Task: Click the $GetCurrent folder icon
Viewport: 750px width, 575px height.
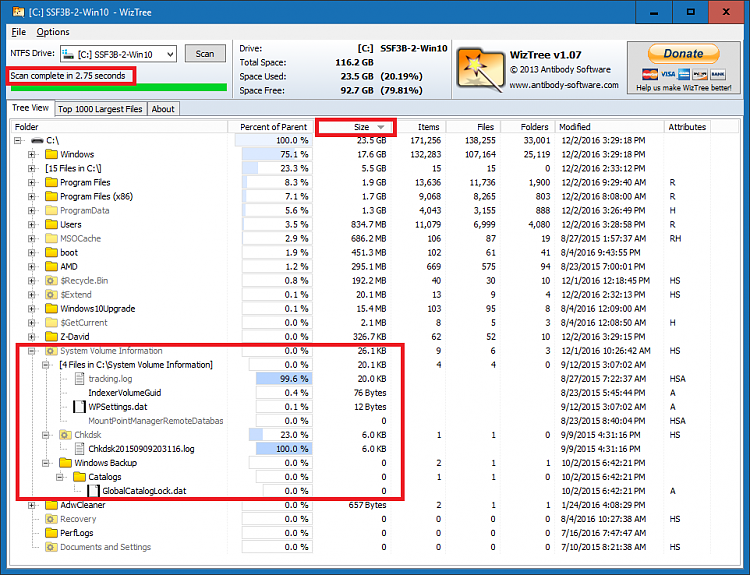Action: pyautogui.click(x=51, y=322)
